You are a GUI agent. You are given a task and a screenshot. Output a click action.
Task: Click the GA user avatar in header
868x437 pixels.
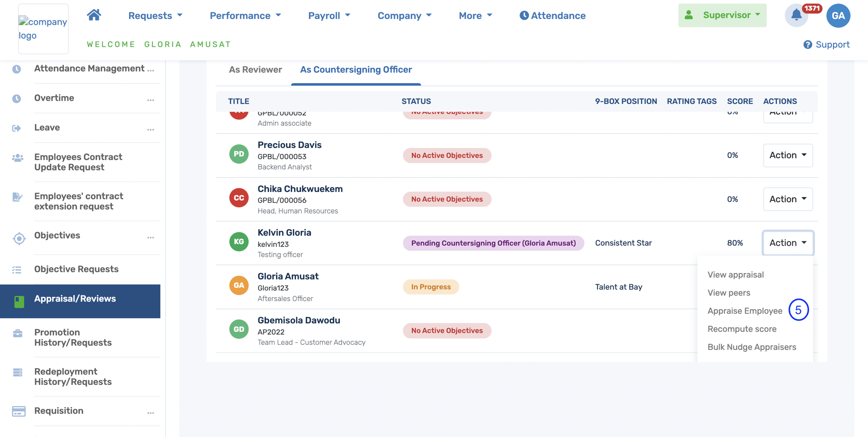[838, 16]
